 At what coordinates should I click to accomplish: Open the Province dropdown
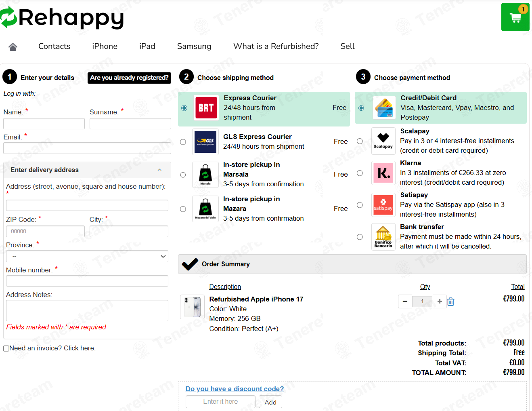pos(87,256)
